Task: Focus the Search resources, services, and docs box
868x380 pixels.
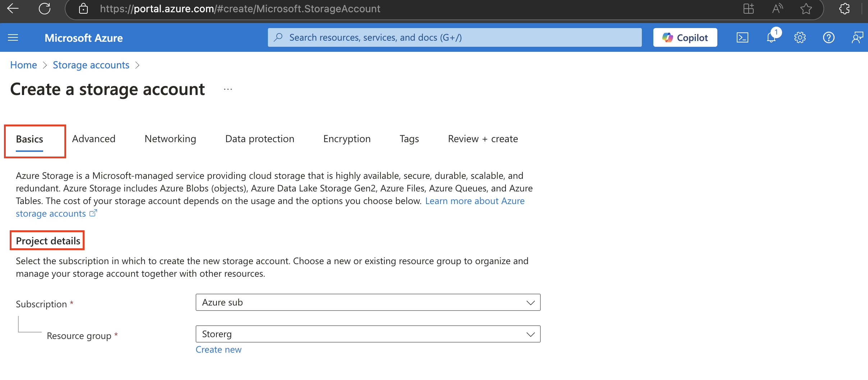Action: (x=454, y=37)
